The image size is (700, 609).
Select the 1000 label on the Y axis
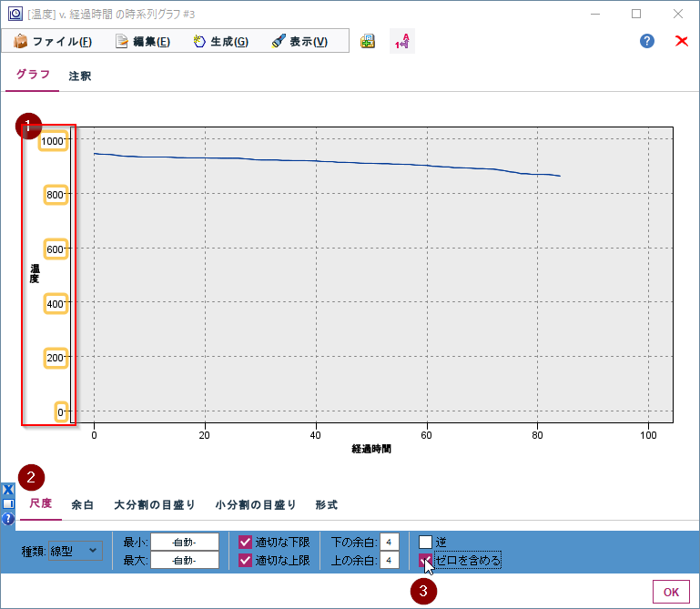coord(53,141)
